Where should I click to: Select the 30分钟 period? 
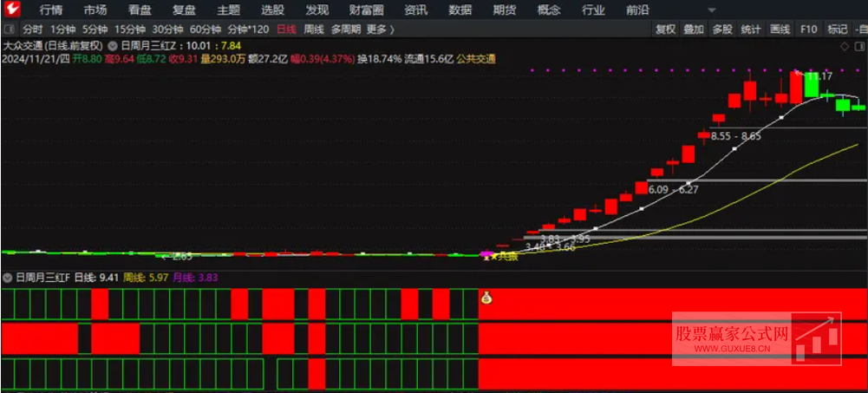coord(167,29)
